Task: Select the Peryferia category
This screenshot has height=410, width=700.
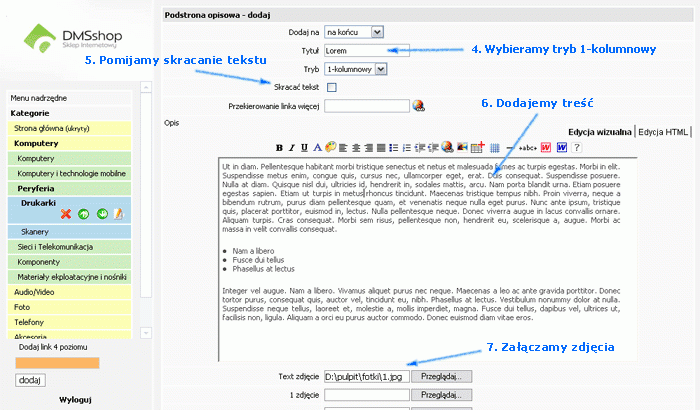Action: tap(70, 188)
